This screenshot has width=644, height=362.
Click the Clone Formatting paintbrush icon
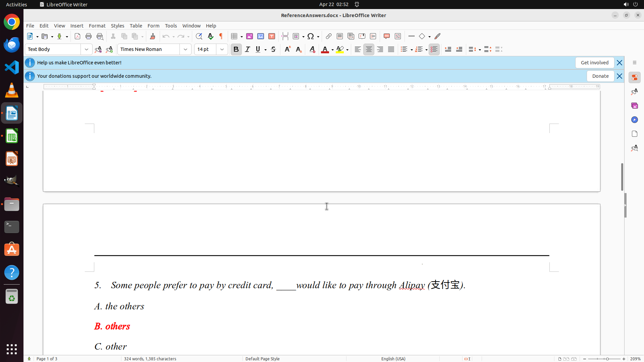click(x=153, y=36)
